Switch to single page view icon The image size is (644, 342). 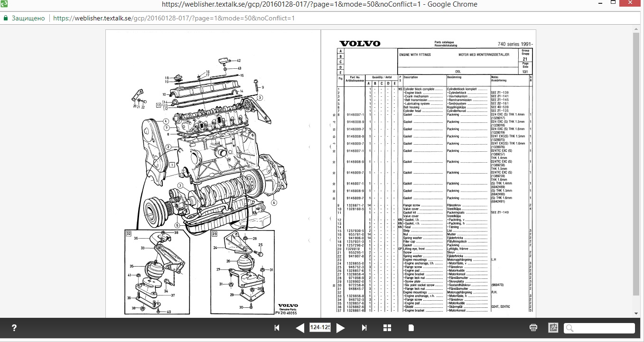(x=411, y=328)
